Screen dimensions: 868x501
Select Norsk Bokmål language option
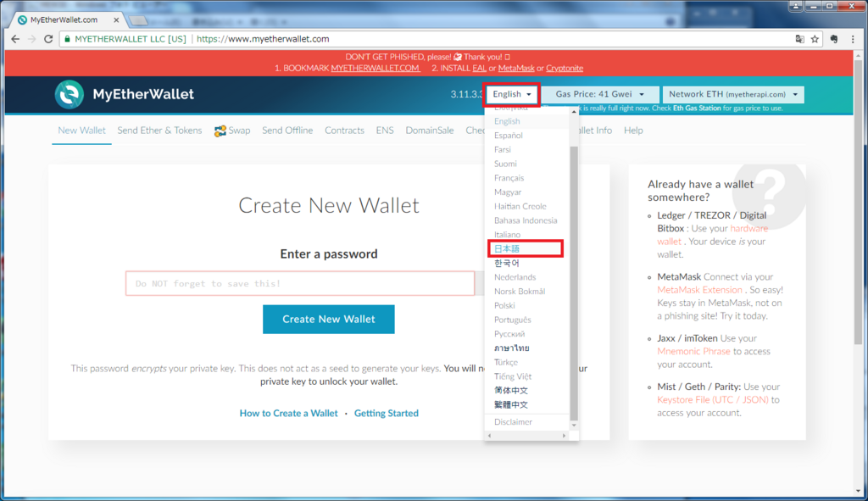click(520, 291)
